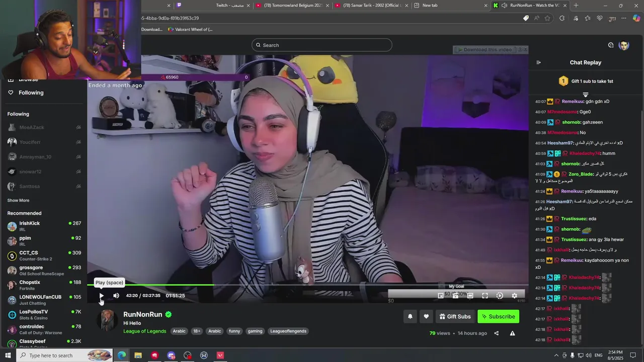
Task: Click the green Subscribe button
Action: pos(498,316)
